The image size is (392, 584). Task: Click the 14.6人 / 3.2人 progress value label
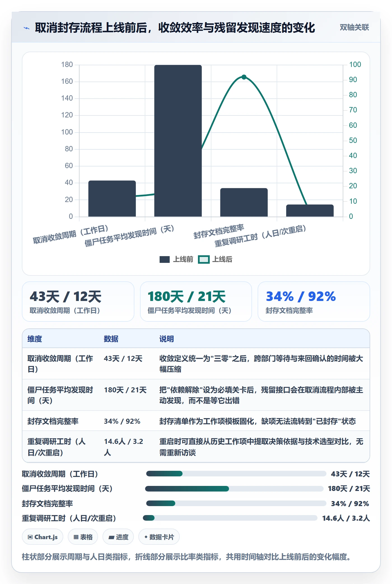346,518
